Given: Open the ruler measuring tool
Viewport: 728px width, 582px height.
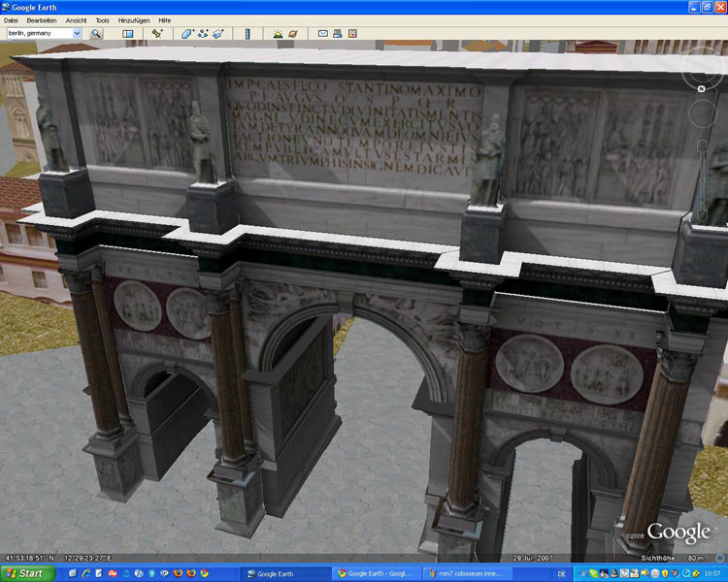Looking at the screenshot, I should tap(248, 33).
